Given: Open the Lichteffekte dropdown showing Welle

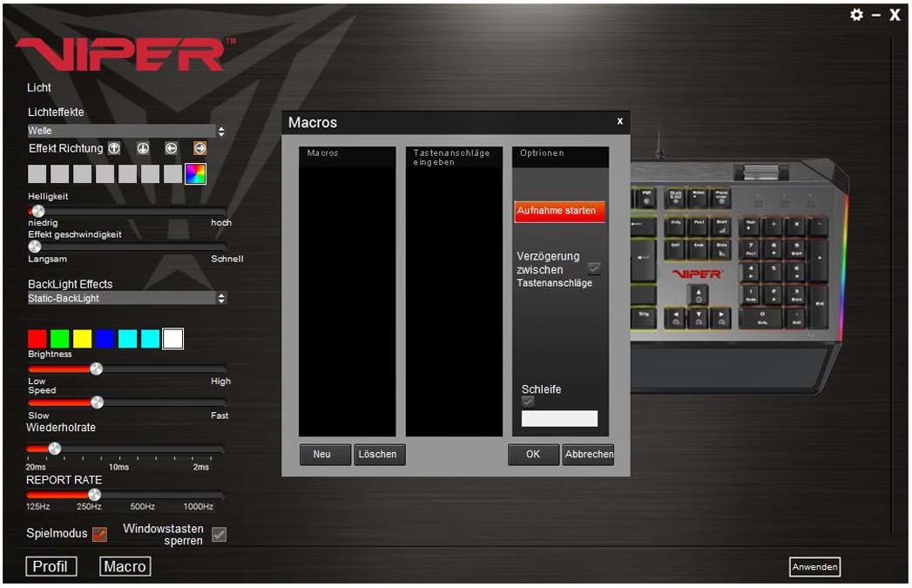Looking at the screenshot, I should (126, 131).
